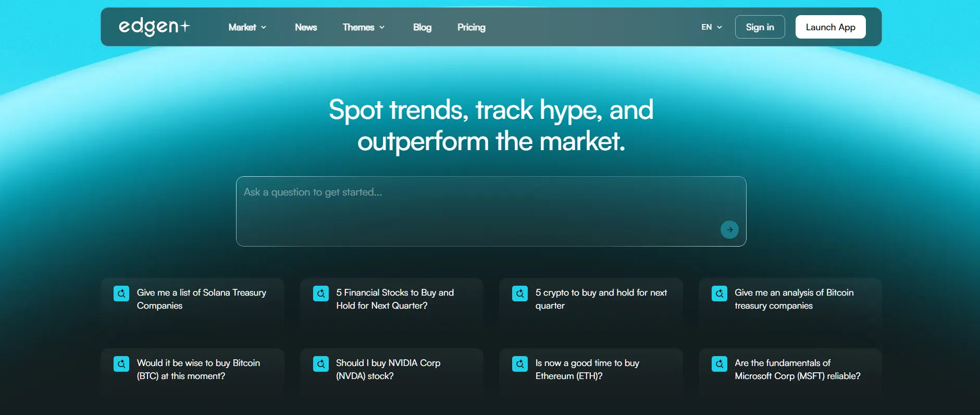The height and width of the screenshot is (415, 980).
Task: Select 'Give me a list of Solana Treasury Companies'
Action: point(201,299)
